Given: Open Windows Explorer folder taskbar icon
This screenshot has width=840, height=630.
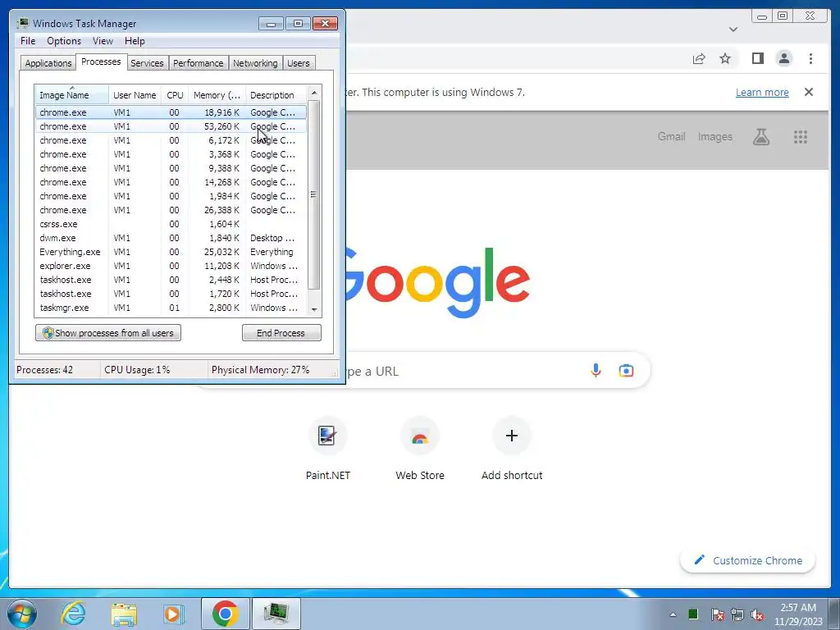Looking at the screenshot, I should [123, 614].
